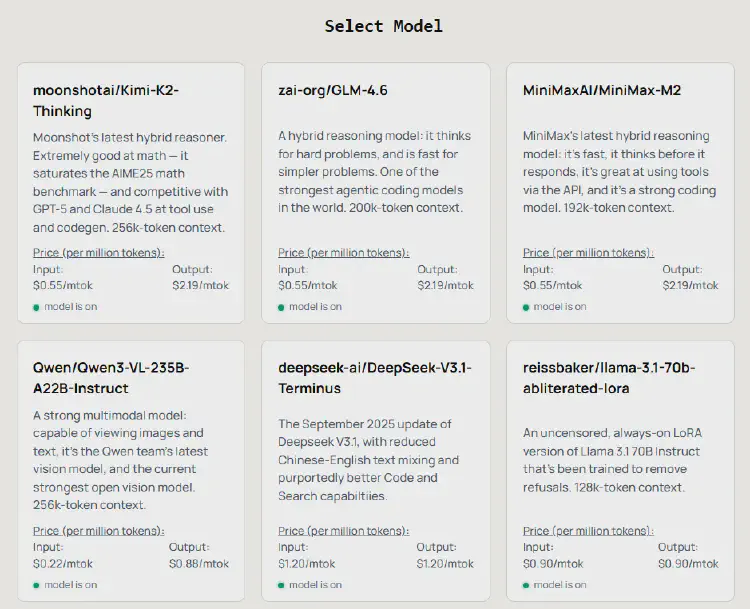Pick the MiniMaxAI/MiniMax-M2 model title
750x609 pixels.
click(602, 90)
